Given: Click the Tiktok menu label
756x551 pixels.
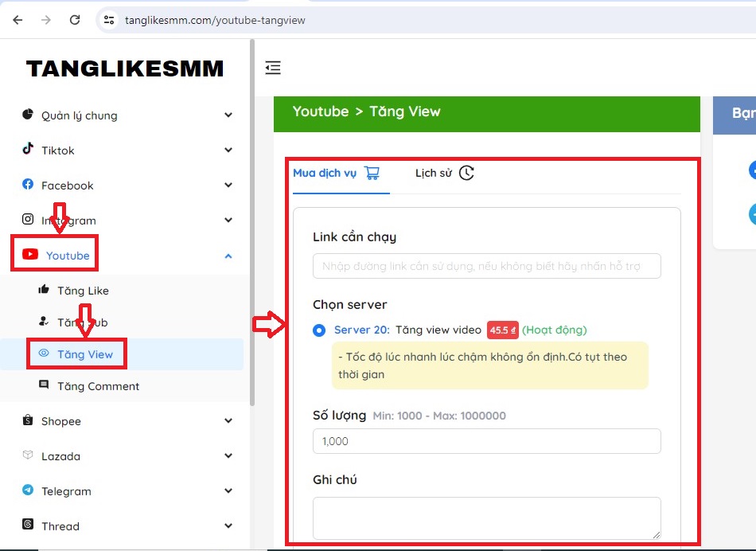Looking at the screenshot, I should coord(58,150).
